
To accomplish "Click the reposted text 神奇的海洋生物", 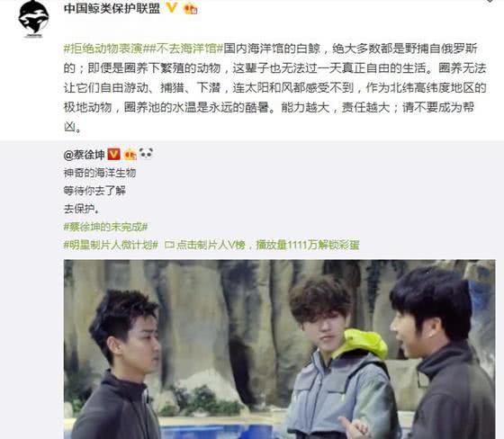I will (x=100, y=173).
